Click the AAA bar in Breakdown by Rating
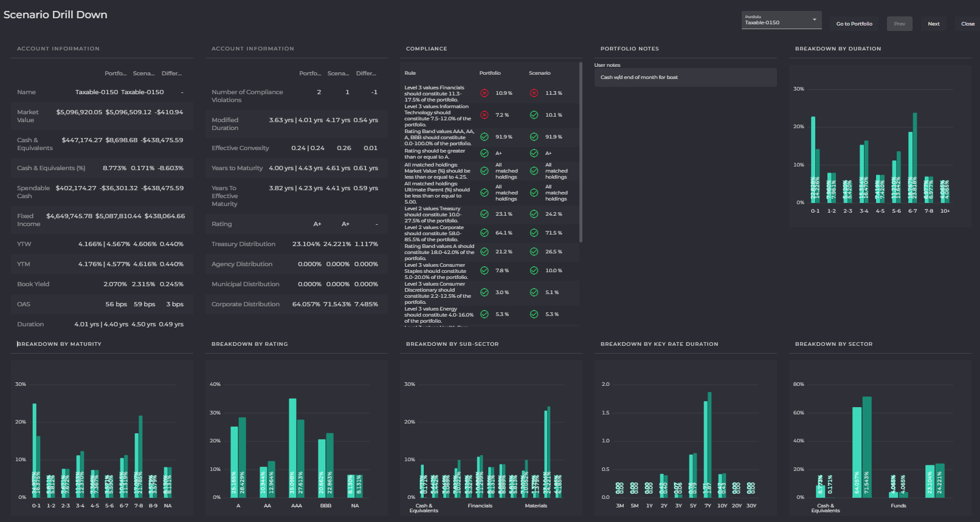This screenshot has height=522, width=980. click(297, 448)
